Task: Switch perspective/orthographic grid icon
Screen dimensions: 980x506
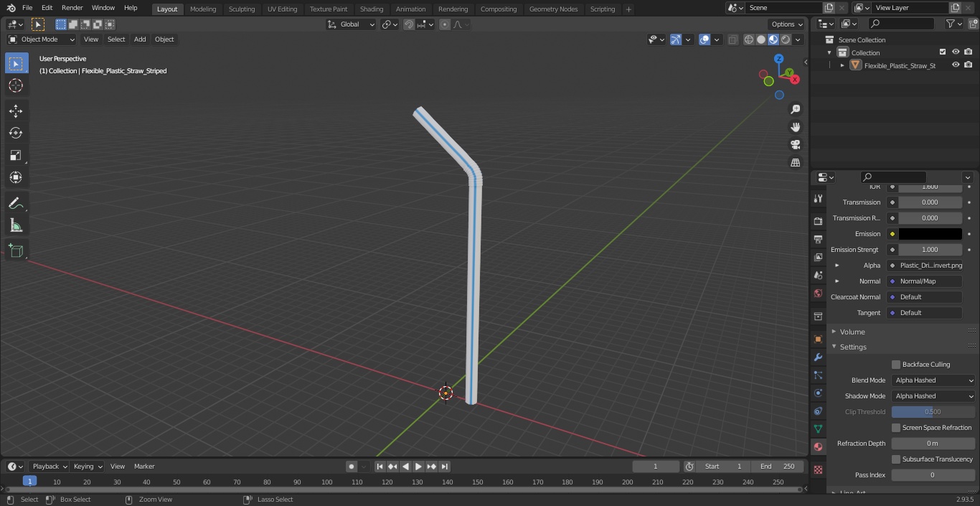Action: [795, 163]
